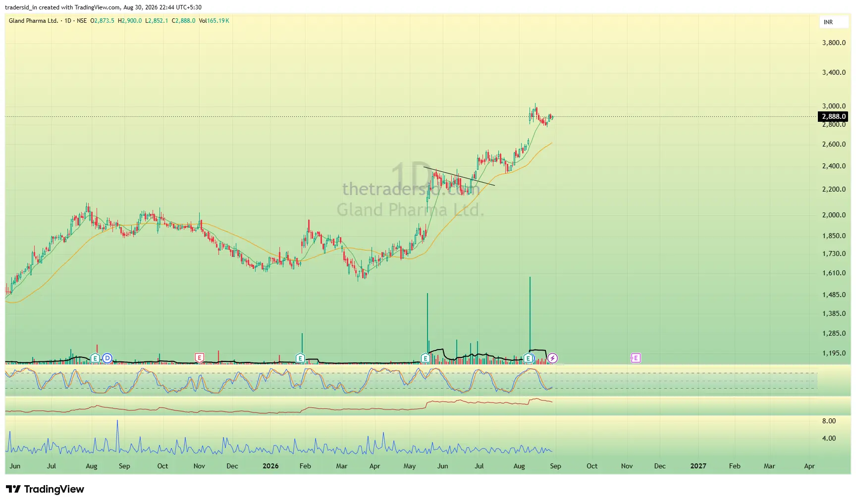Click the 1,730.0 price axis label
The height and width of the screenshot is (504, 856).
coord(834,253)
